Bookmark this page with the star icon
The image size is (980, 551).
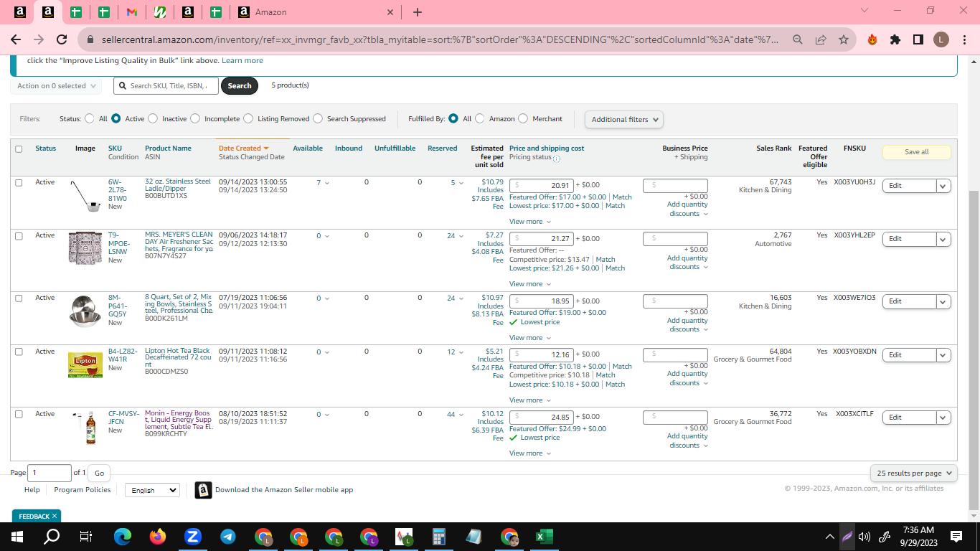click(844, 40)
